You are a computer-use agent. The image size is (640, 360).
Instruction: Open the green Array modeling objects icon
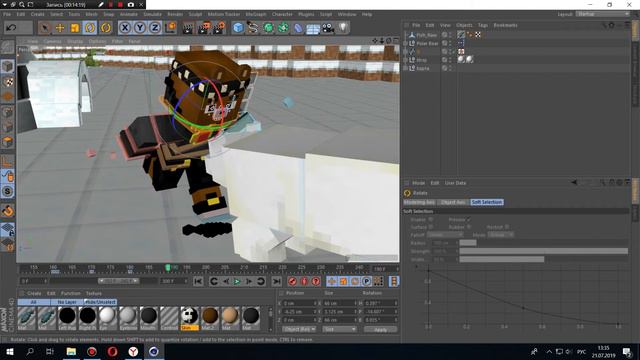[283, 28]
